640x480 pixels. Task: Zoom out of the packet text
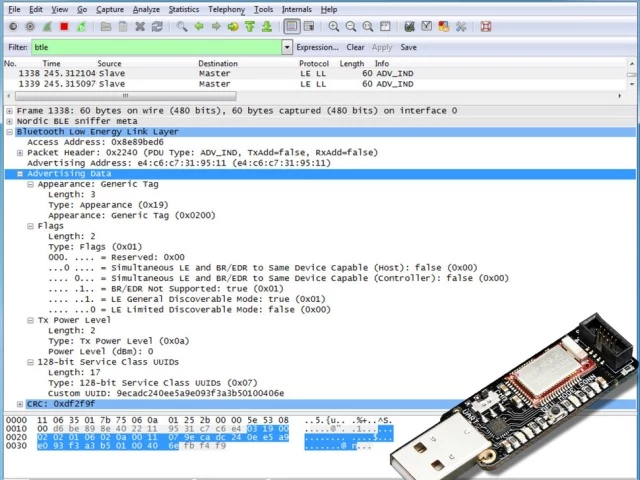pos(350,26)
